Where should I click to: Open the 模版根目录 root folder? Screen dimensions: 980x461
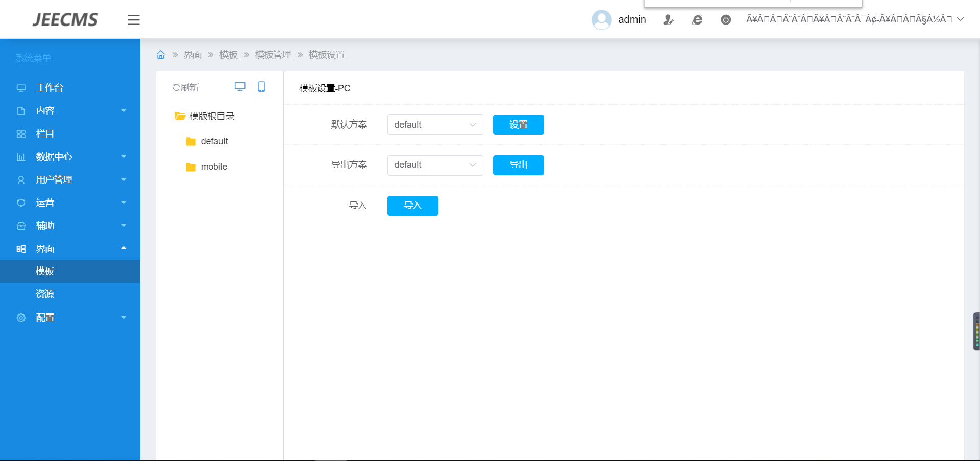tap(205, 116)
